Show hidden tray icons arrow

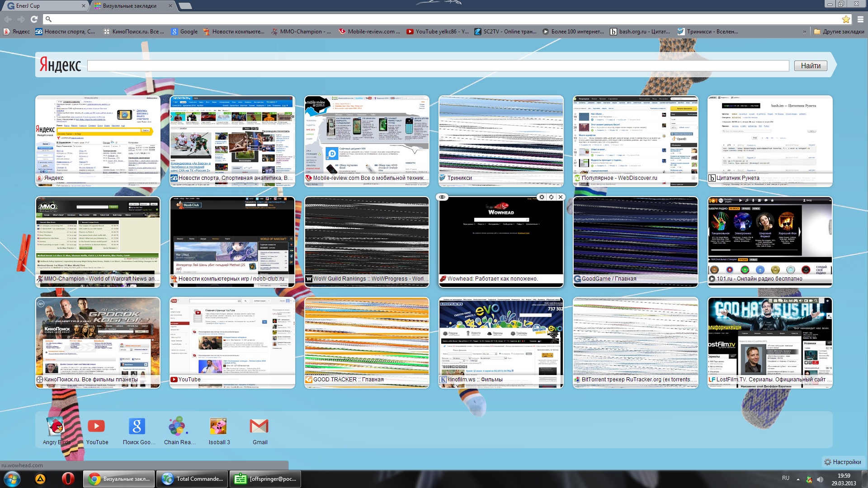click(798, 479)
